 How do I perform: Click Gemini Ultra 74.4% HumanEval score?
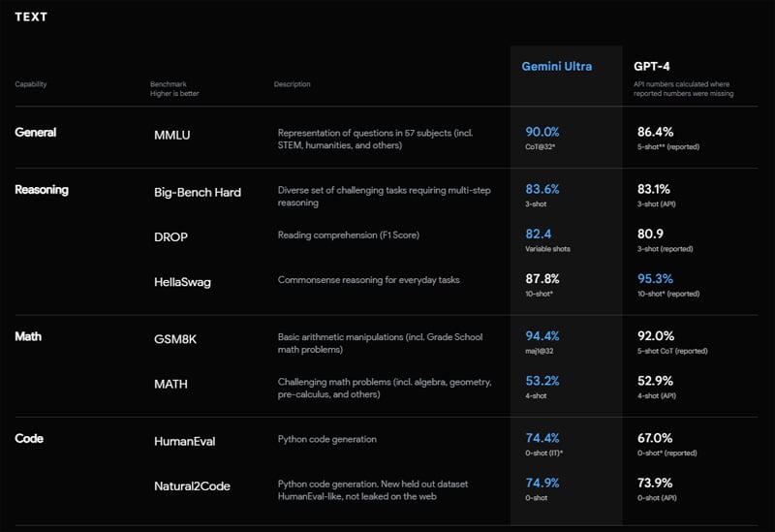click(542, 438)
